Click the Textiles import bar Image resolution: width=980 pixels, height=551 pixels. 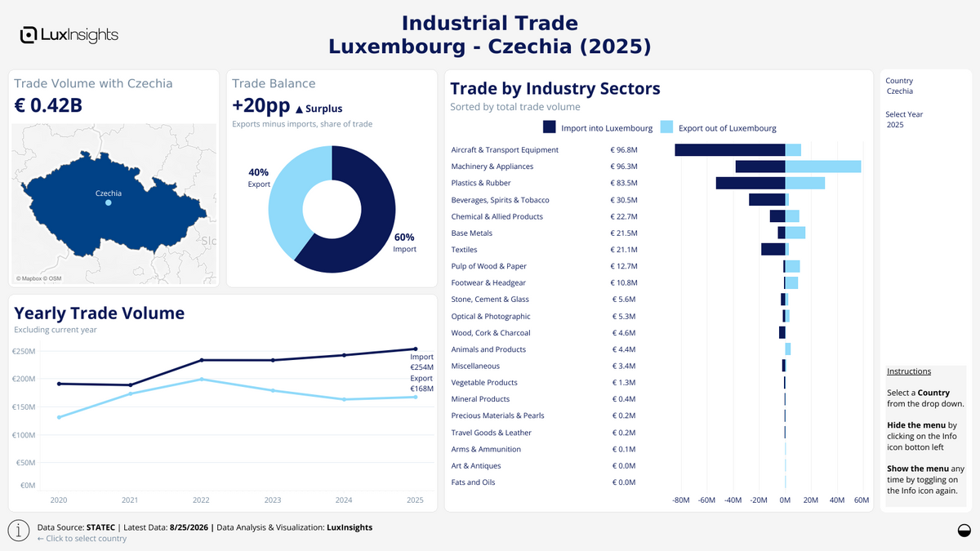click(x=773, y=250)
